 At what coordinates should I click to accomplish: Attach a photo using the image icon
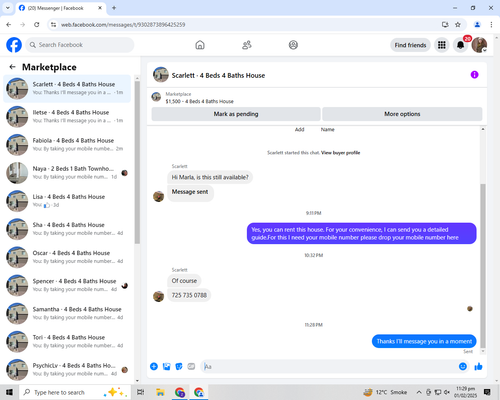pyautogui.click(x=166, y=367)
